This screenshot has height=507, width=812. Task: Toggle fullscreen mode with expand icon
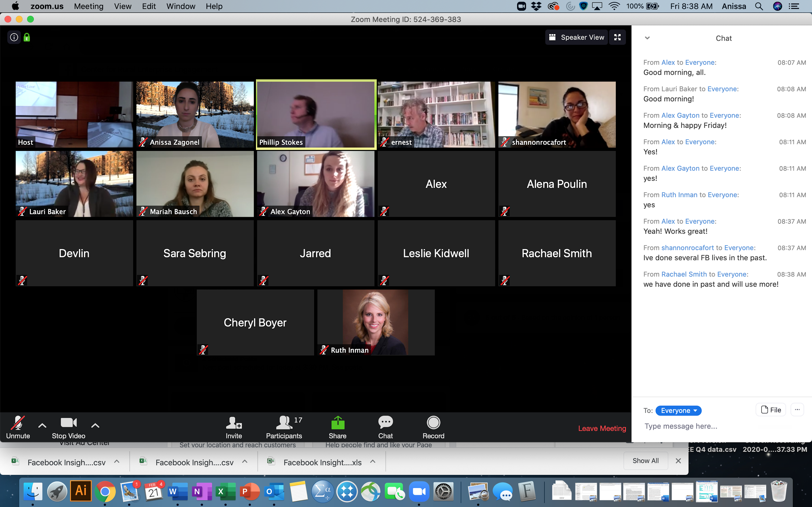(617, 37)
